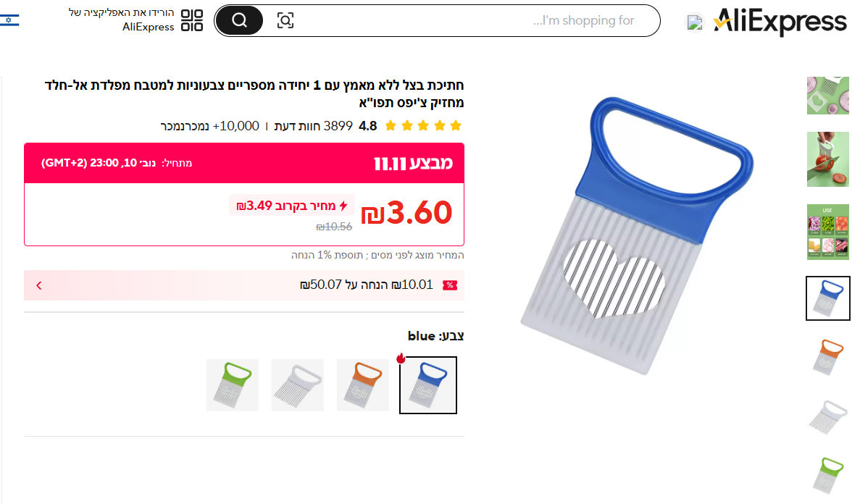Type in the "I'm shopping for" search field
Viewport: 860px width, 504px height.
point(471,20)
